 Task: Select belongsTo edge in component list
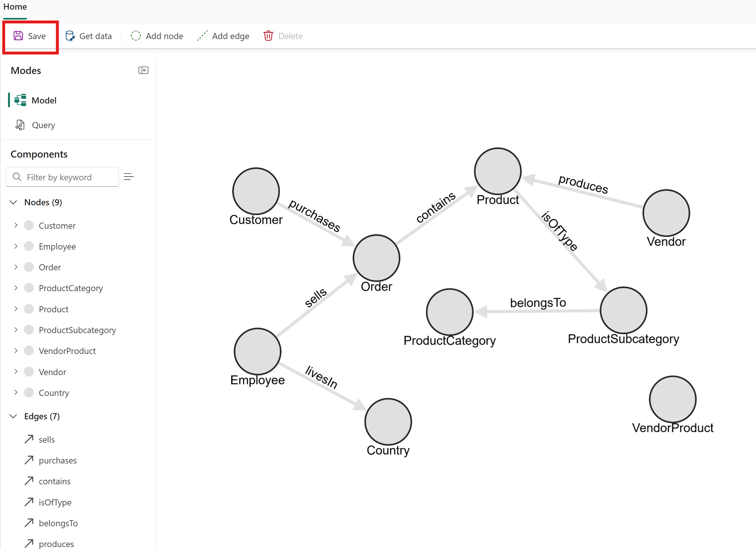click(58, 523)
